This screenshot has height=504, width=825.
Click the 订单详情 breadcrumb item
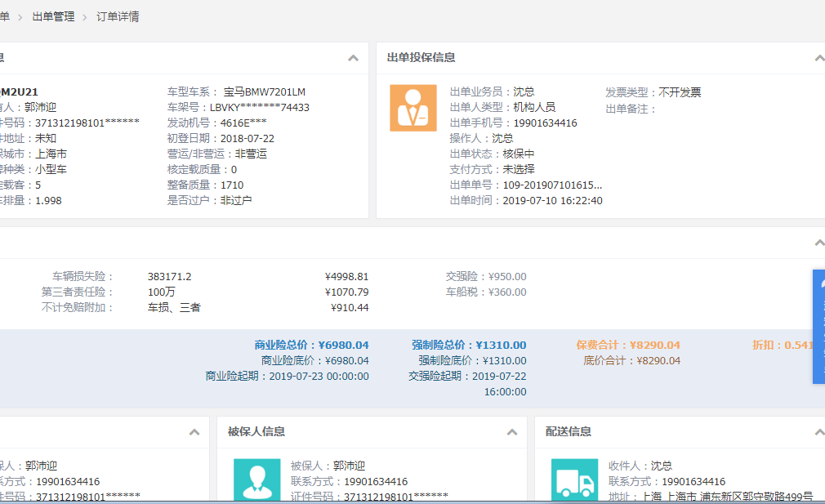118,16
